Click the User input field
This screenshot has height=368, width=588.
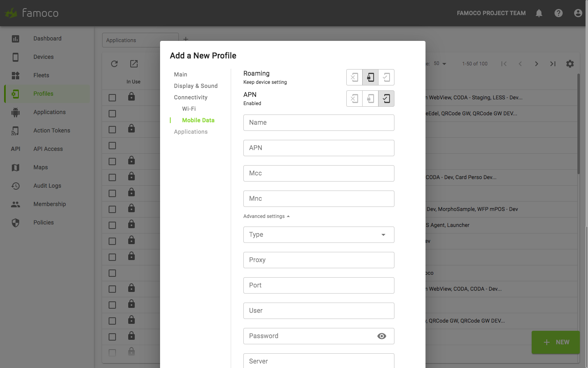(x=319, y=311)
